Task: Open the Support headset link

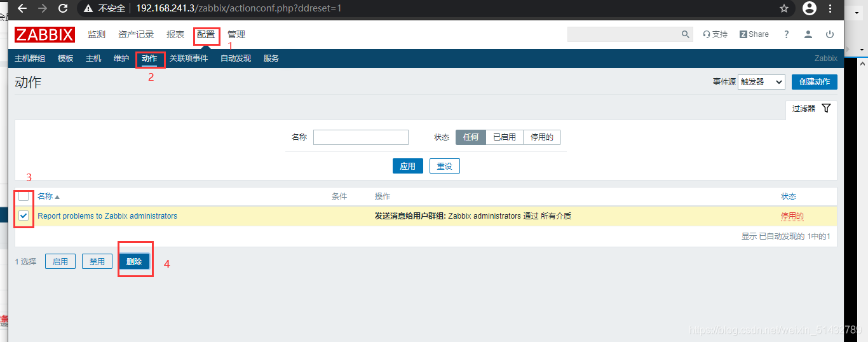Action: pos(715,34)
